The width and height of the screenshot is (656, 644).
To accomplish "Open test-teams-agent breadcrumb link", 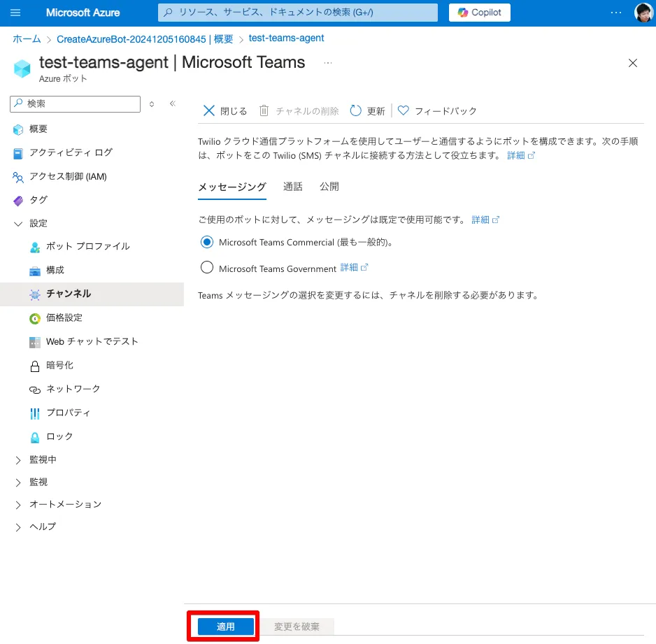I will click(x=286, y=38).
